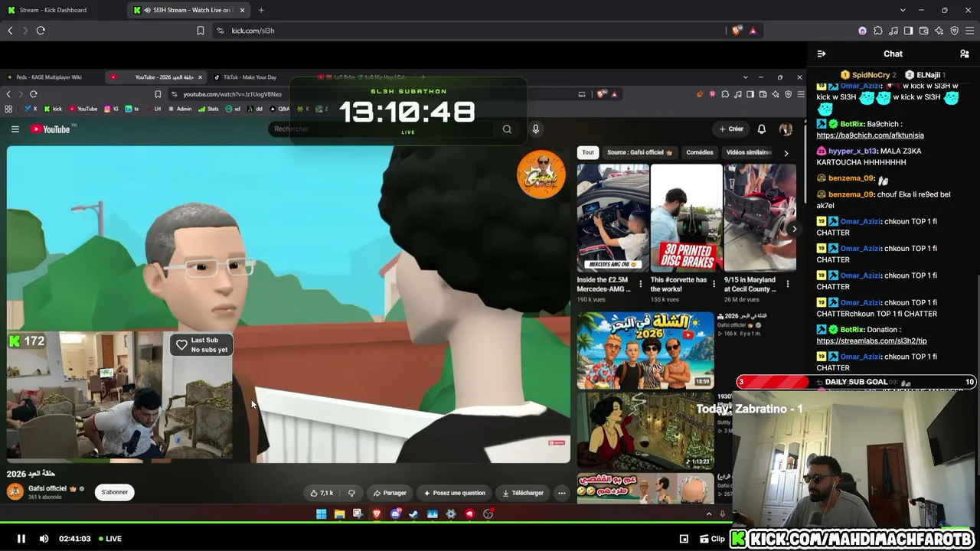The image size is (980, 551).
Task: Select the Tout filter chip
Action: click(x=588, y=152)
